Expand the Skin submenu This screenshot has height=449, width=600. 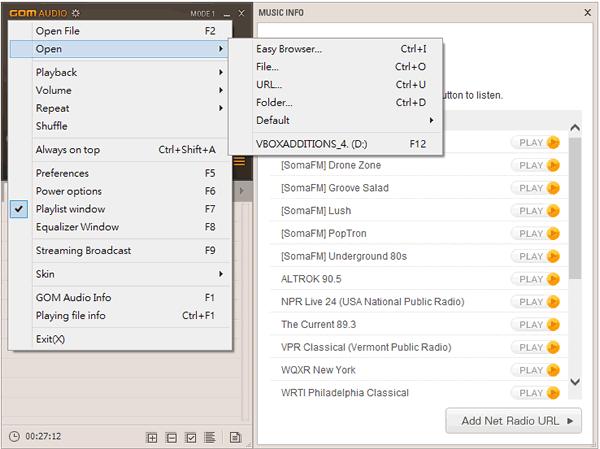121,274
